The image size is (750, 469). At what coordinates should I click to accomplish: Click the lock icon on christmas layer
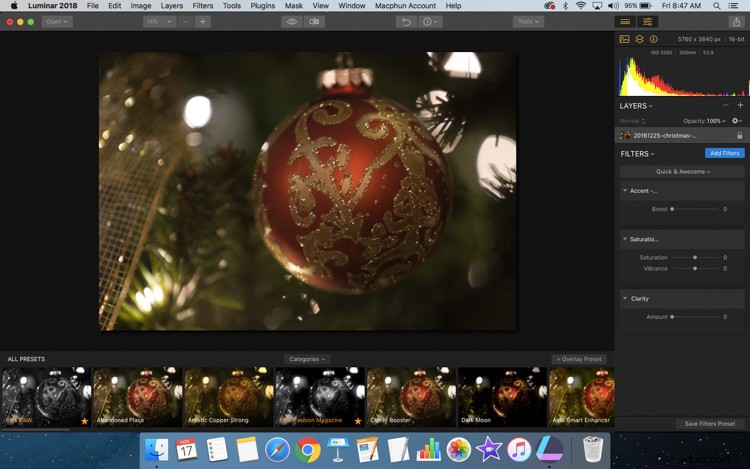click(739, 136)
